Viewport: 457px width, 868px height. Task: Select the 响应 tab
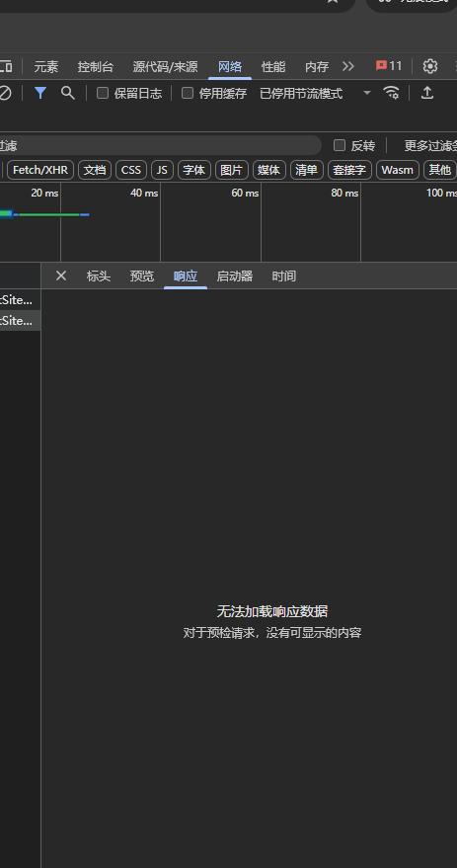pos(186,276)
